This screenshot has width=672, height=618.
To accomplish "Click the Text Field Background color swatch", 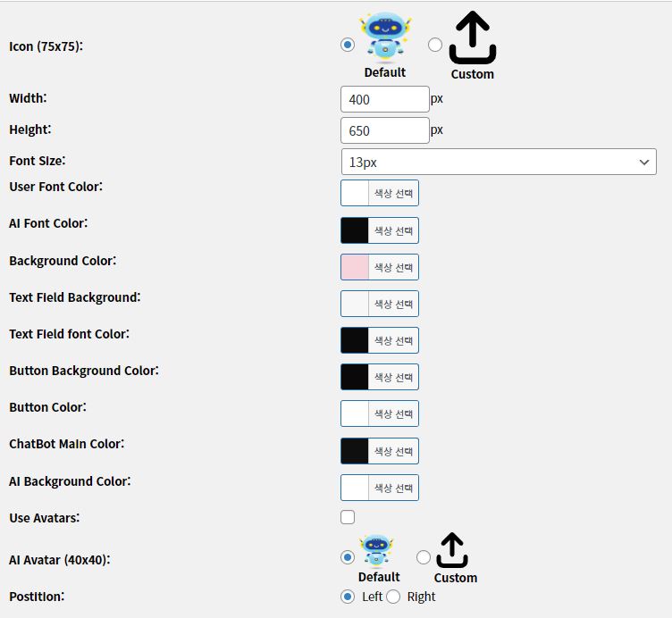I will (x=355, y=304).
